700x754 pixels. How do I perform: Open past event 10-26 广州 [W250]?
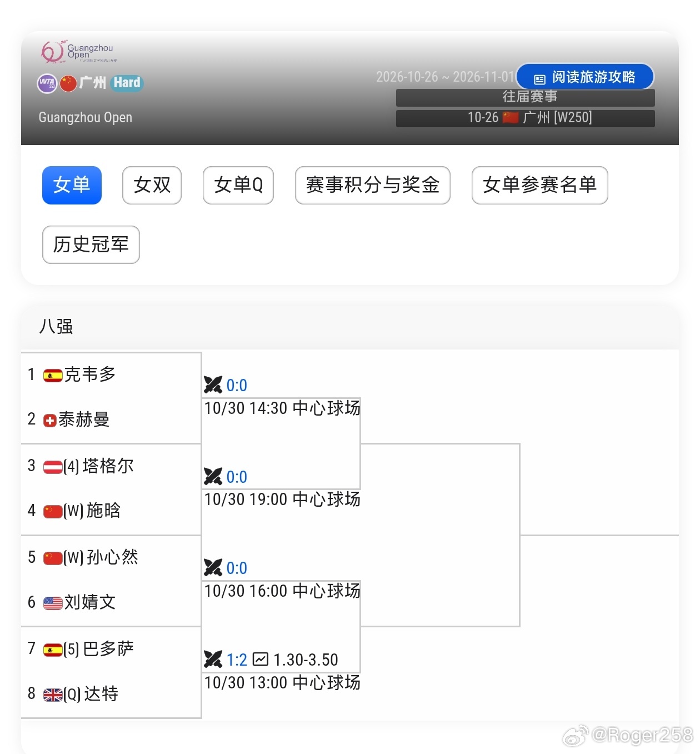point(525,118)
